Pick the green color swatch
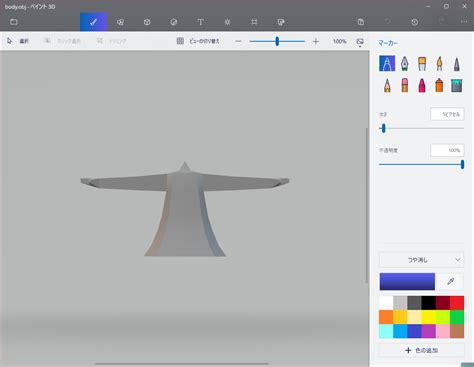 (x=457, y=317)
